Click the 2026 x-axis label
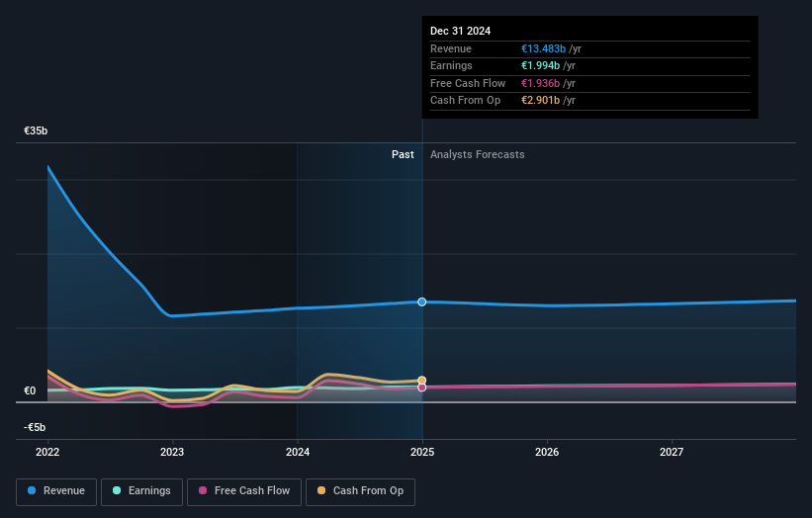This screenshot has height=518, width=812. [x=547, y=452]
